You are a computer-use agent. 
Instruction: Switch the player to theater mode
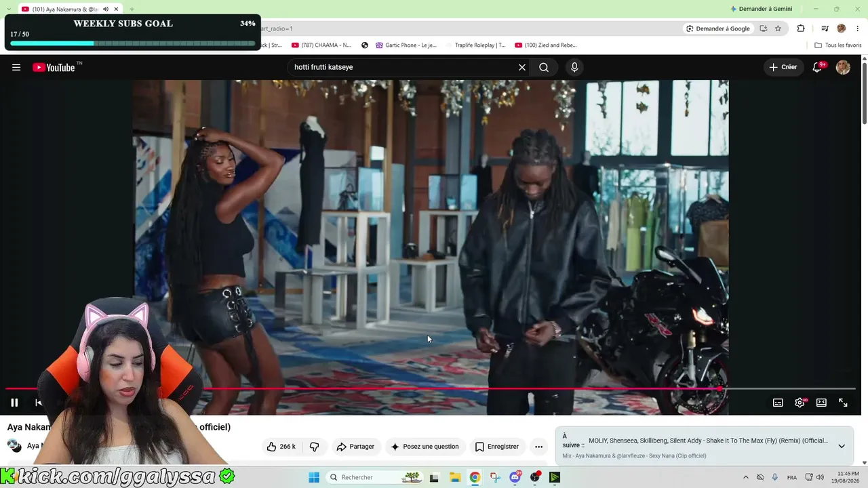tap(821, 403)
